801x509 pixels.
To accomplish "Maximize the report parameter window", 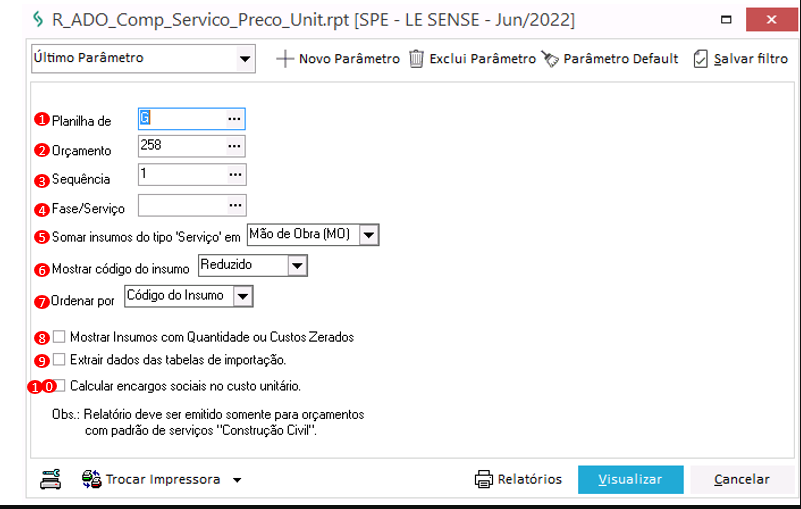I will pos(726,19).
